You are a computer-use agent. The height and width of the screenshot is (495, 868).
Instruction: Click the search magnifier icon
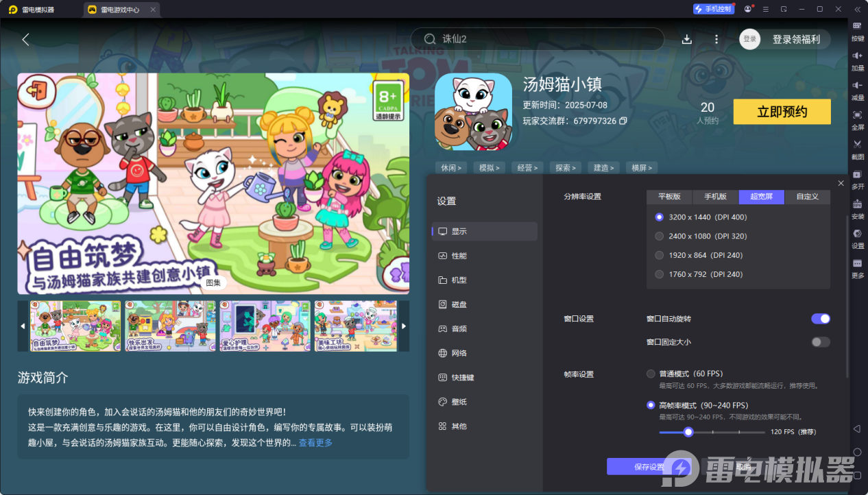click(430, 39)
